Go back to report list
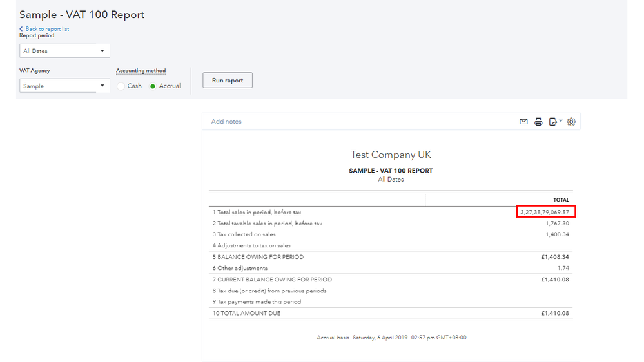This screenshot has width=644, height=362. [47, 29]
